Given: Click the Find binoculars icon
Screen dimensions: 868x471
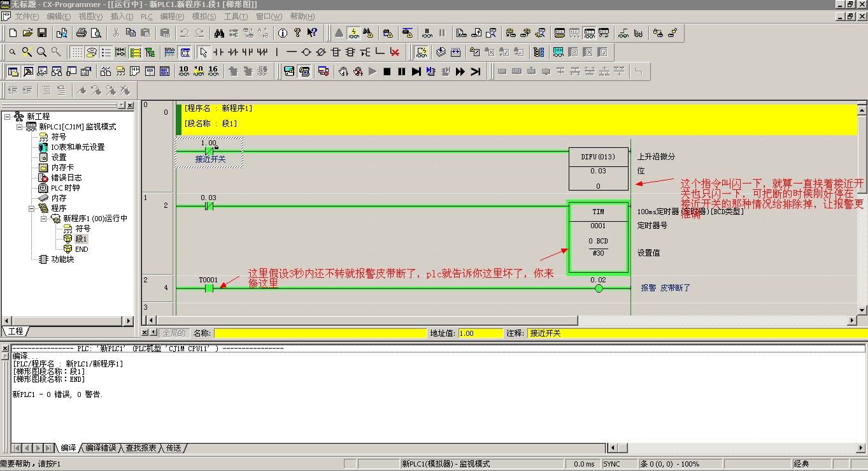Looking at the screenshot, I should click(x=219, y=33).
